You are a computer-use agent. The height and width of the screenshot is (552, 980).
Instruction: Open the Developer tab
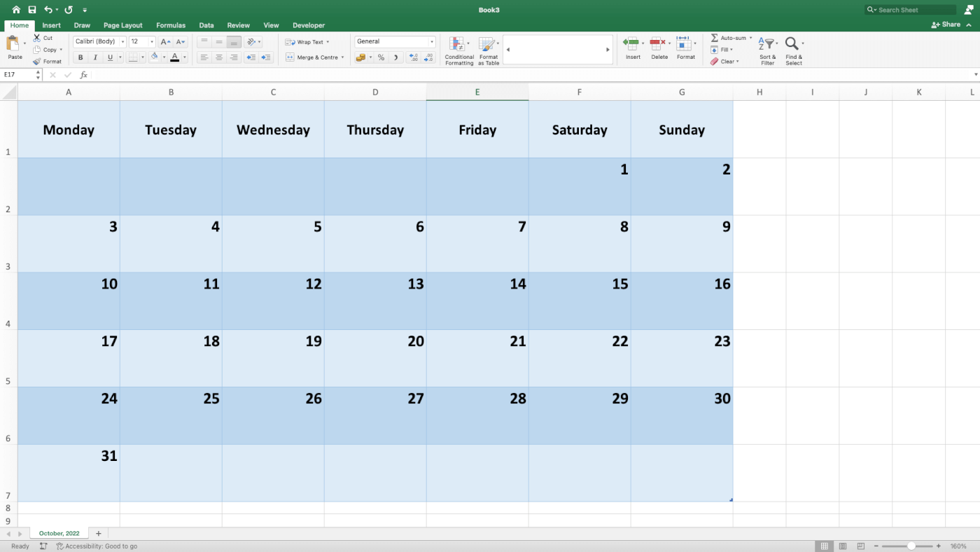(x=309, y=25)
